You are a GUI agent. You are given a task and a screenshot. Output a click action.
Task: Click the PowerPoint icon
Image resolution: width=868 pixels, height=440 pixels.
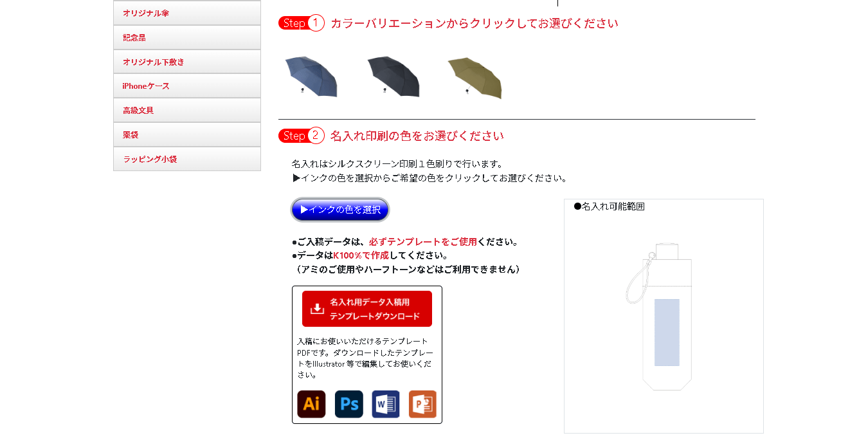pyautogui.click(x=422, y=404)
